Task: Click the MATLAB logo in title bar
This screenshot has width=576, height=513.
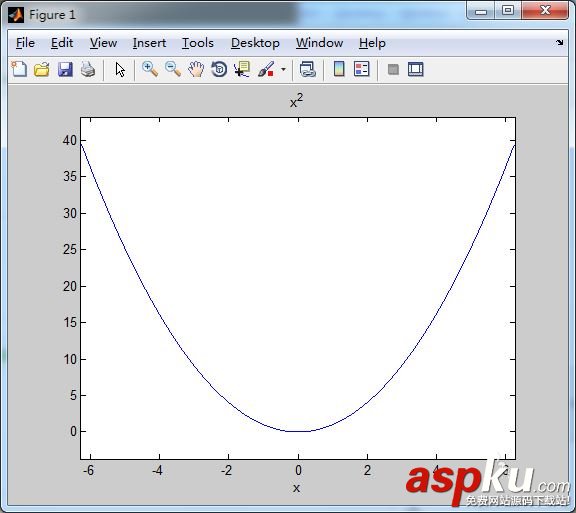Action: [16, 15]
